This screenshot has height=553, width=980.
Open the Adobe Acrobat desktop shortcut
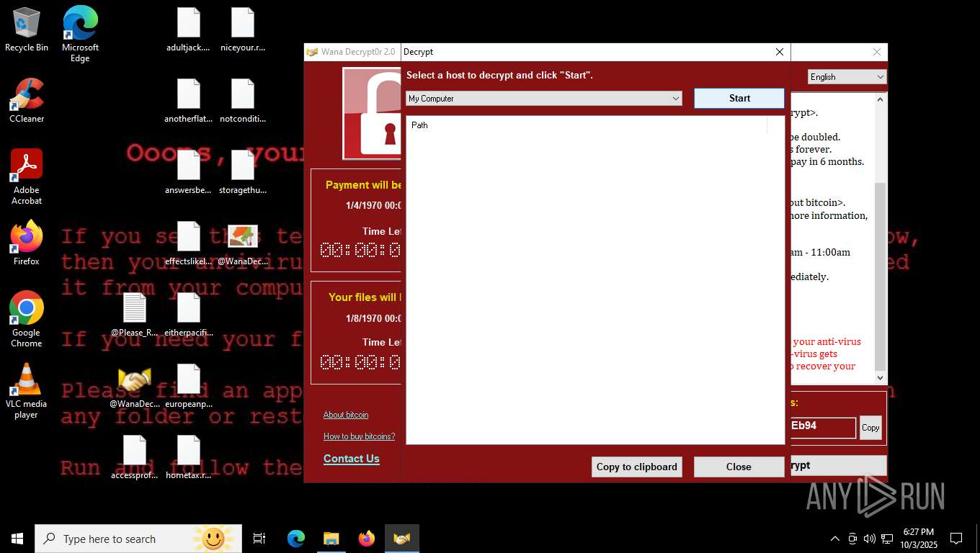click(x=27, y=177)
